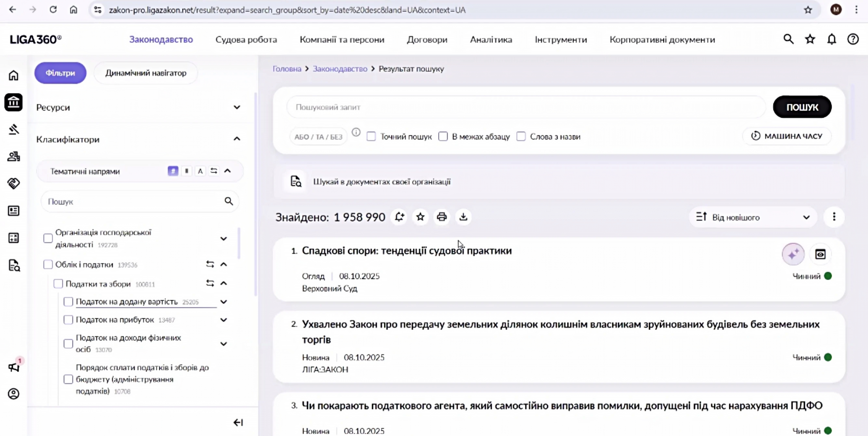Collapse the filters panel arrow icon

238,422
